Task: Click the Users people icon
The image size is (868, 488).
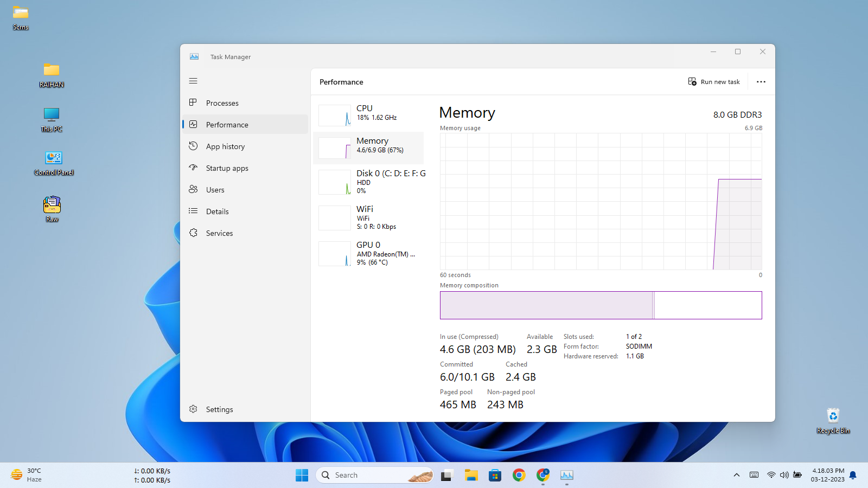Action: [x=193, y=189]
